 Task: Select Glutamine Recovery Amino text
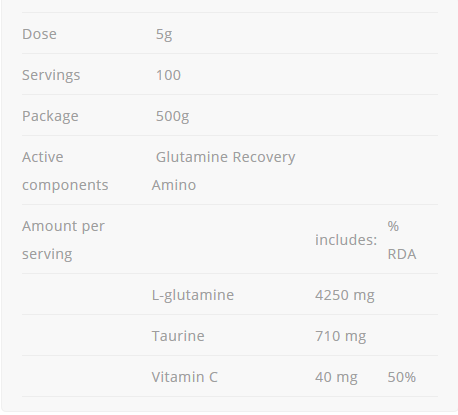coord(223,171)
